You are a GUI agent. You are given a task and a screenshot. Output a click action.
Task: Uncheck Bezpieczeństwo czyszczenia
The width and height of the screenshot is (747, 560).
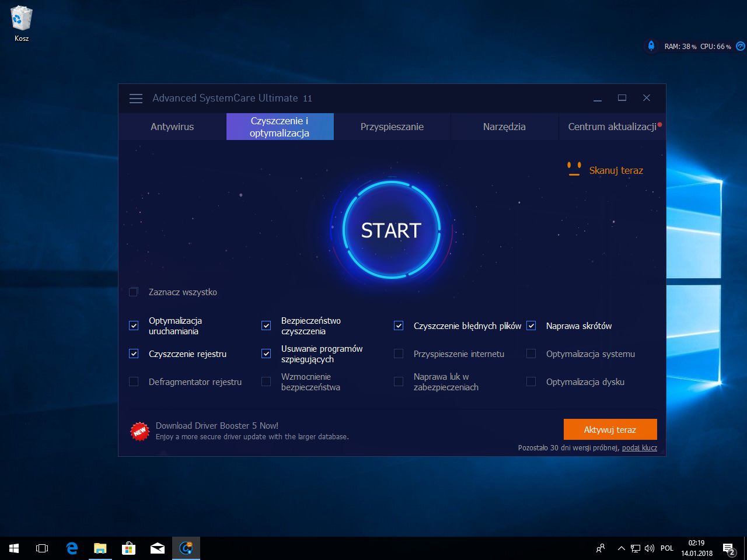tap(266, 325)
